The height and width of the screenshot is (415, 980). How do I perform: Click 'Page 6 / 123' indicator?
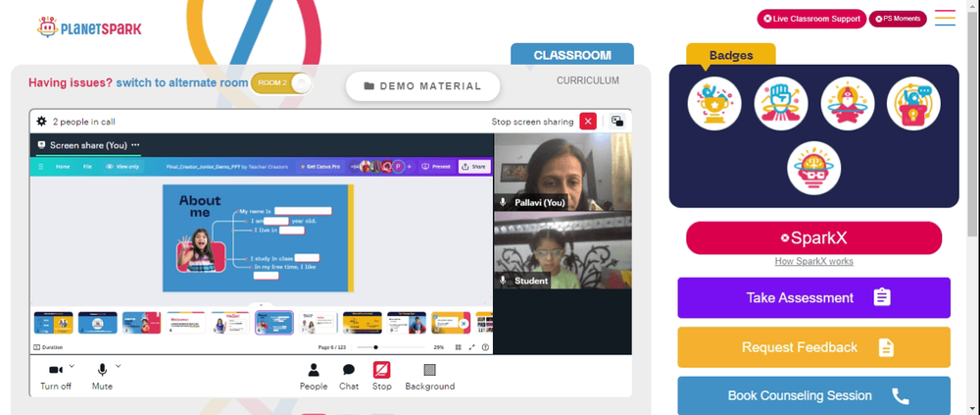(332, 346)
